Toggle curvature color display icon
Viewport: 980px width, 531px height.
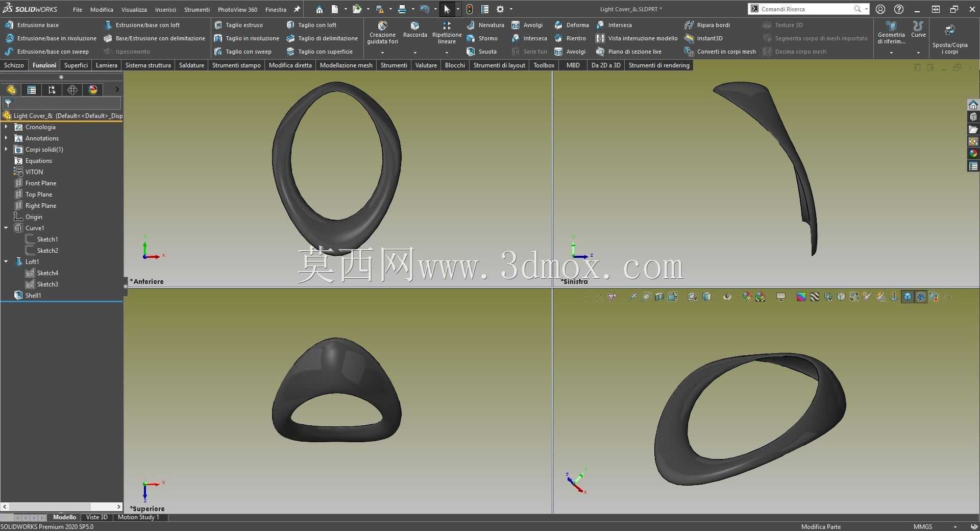[801, 297]
